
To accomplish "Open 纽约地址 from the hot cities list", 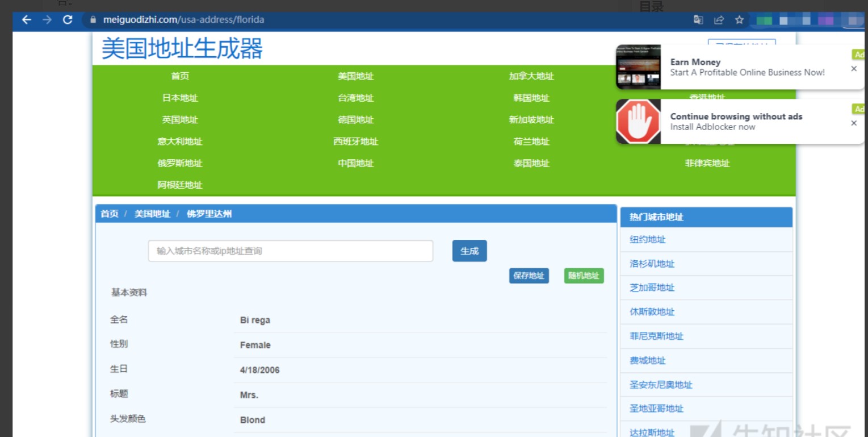I will (x=647, y=239).
